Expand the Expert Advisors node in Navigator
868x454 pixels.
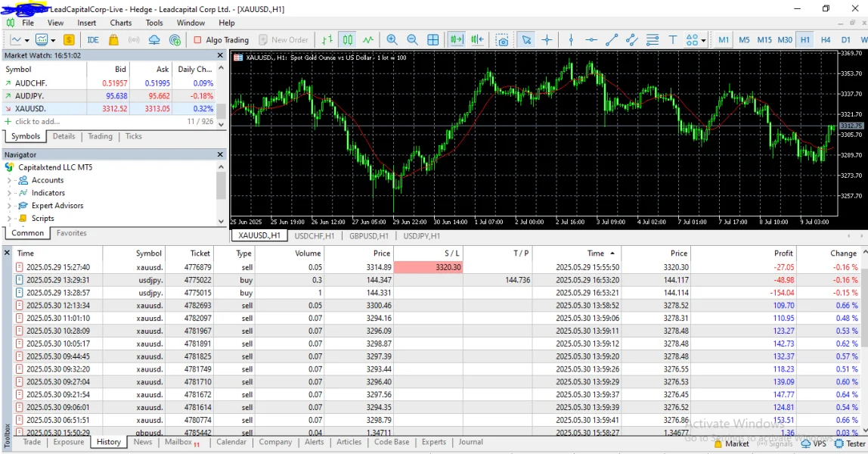tap(9, 206)
